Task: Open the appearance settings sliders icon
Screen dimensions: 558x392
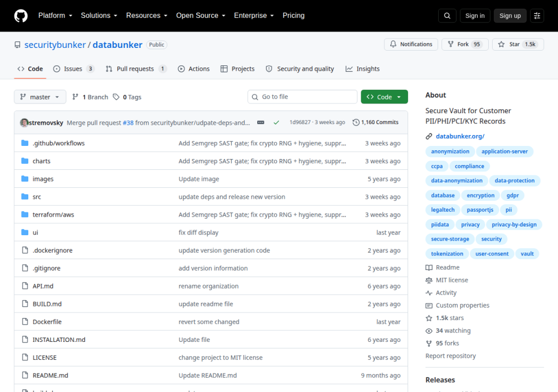Action: click(537, 16)
